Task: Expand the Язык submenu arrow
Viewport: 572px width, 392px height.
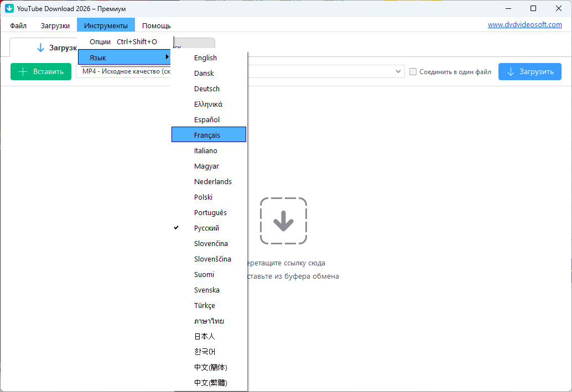Action: pos(167,57)
